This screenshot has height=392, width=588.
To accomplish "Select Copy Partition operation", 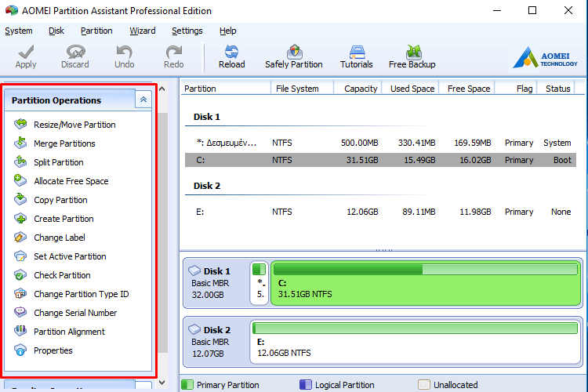I will (60, 200).
